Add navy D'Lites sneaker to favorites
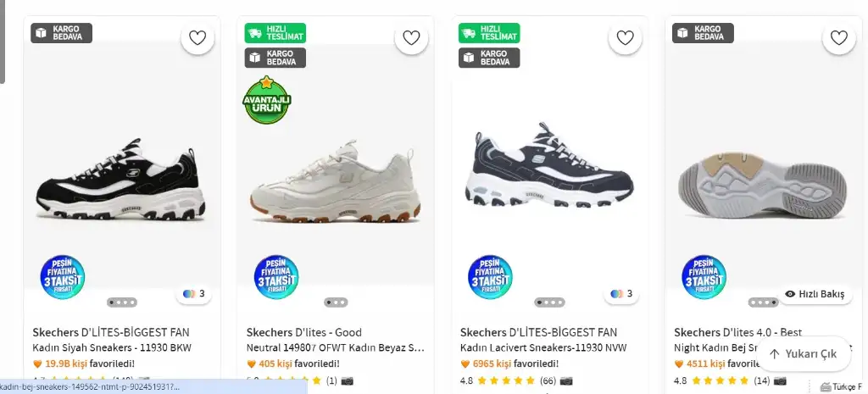The height and width of the screenshot is (394, 868). (x=625, y=37)
